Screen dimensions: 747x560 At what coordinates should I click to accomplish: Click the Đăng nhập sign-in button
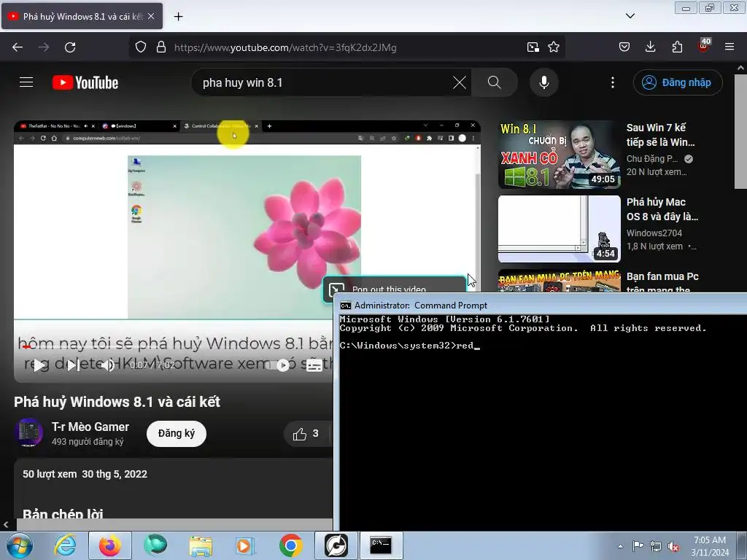678,82
